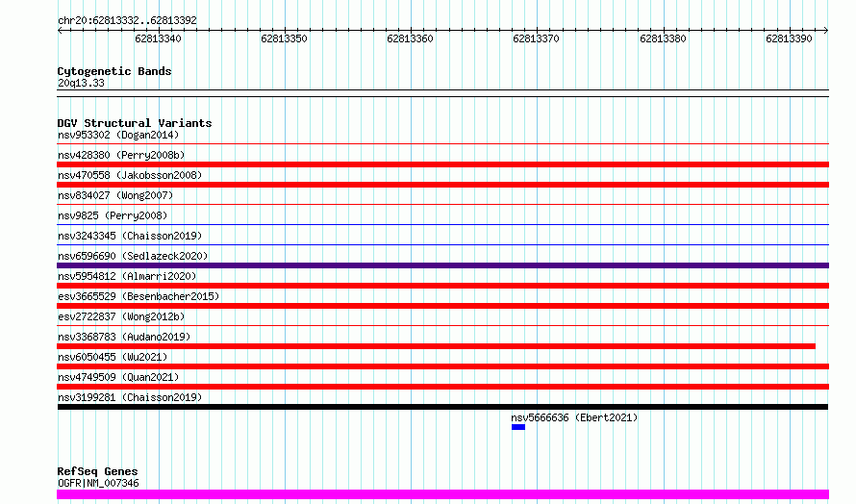
Task: Open variant nsv4749509 (Quan2021)
Action: coord(118,377)
